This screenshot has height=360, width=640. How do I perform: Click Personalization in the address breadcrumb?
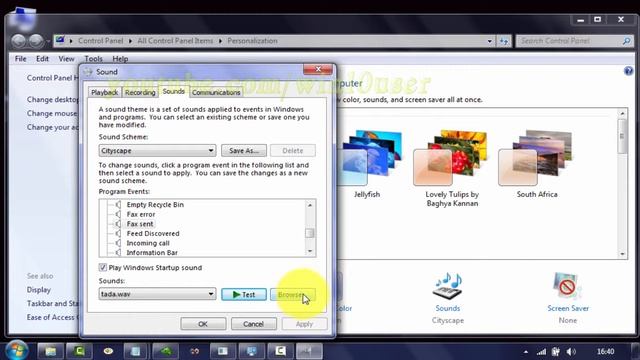coord(252,41)
